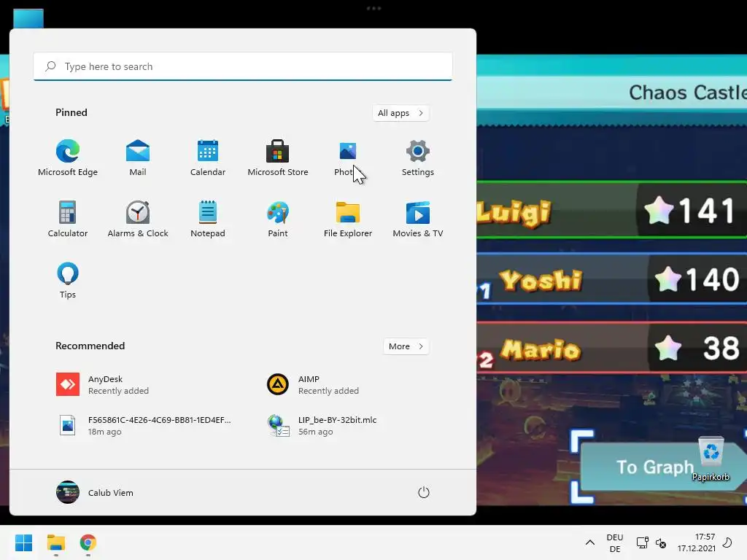Open File Explorer from pinned apps
The width and height of the screenshot is (747, 560).
coord(348,219)
